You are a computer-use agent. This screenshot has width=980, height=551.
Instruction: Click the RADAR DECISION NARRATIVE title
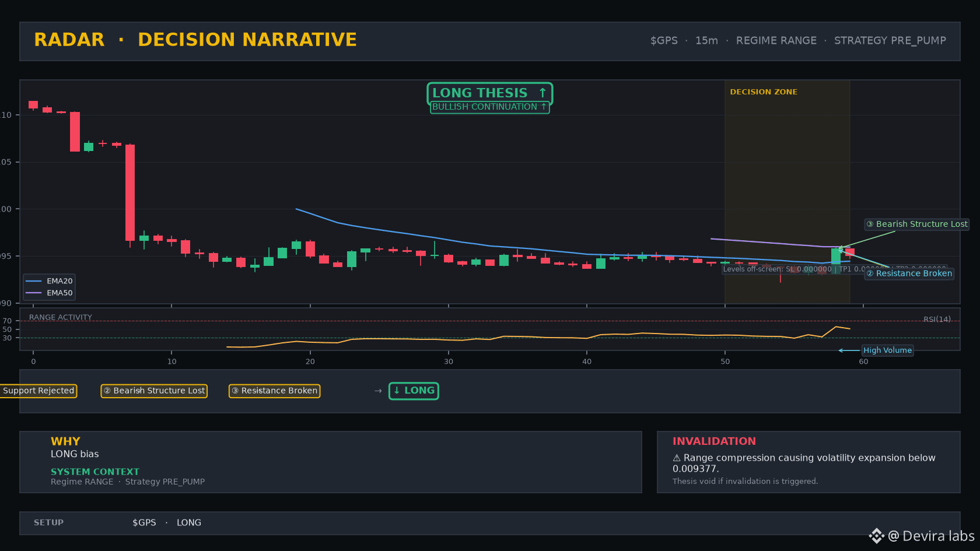coord(195,40)
